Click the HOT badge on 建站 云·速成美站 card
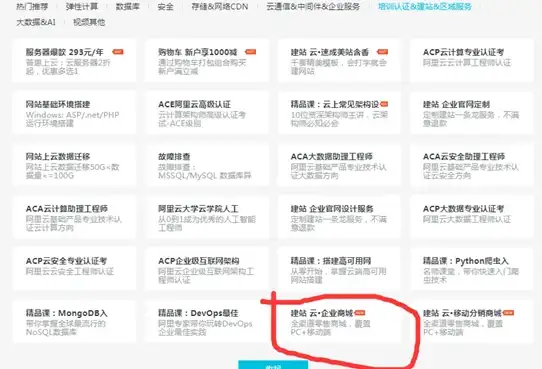Image resolution: width=542 pixels, height=369 pixels. tap(382, 52)
